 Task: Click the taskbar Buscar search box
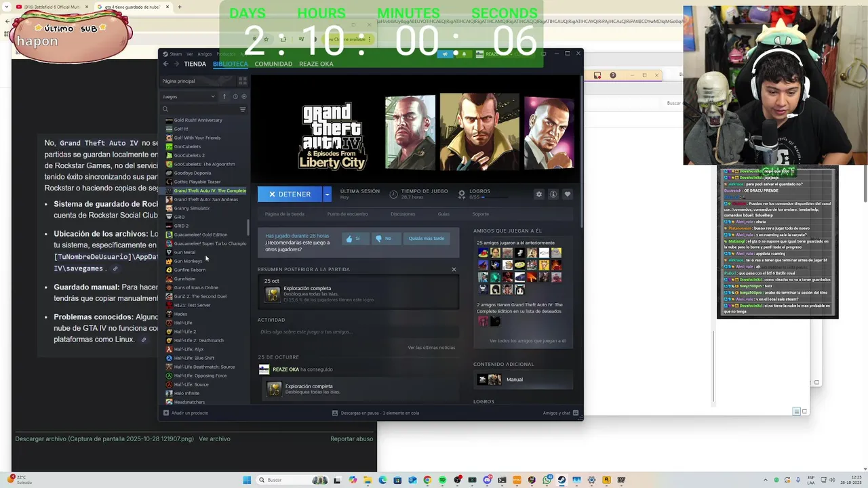click(293, 480)
